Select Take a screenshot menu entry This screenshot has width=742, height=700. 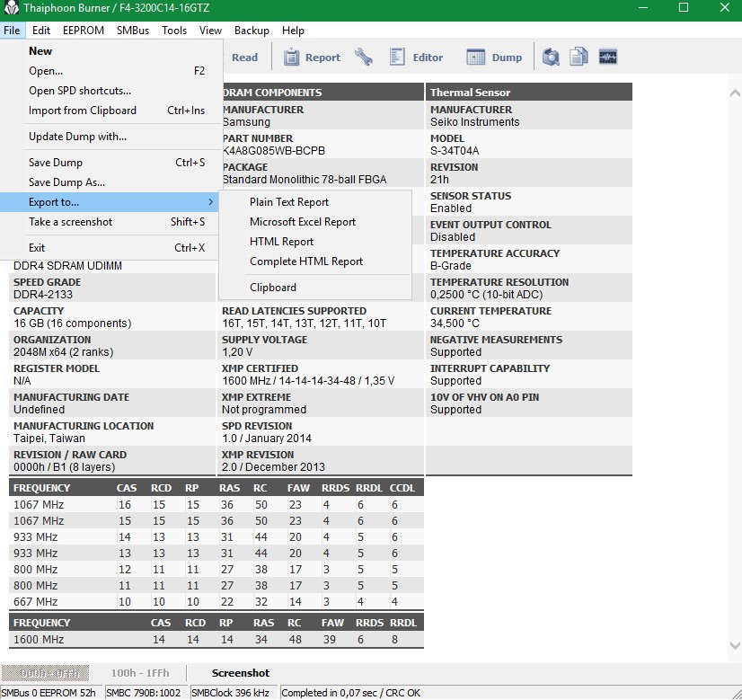point(110,223)
